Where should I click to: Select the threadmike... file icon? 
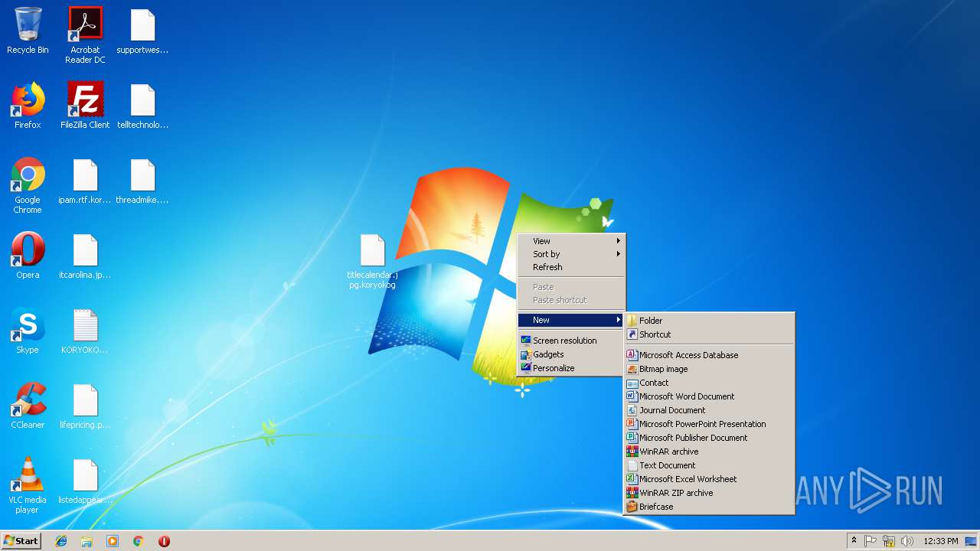142,181
